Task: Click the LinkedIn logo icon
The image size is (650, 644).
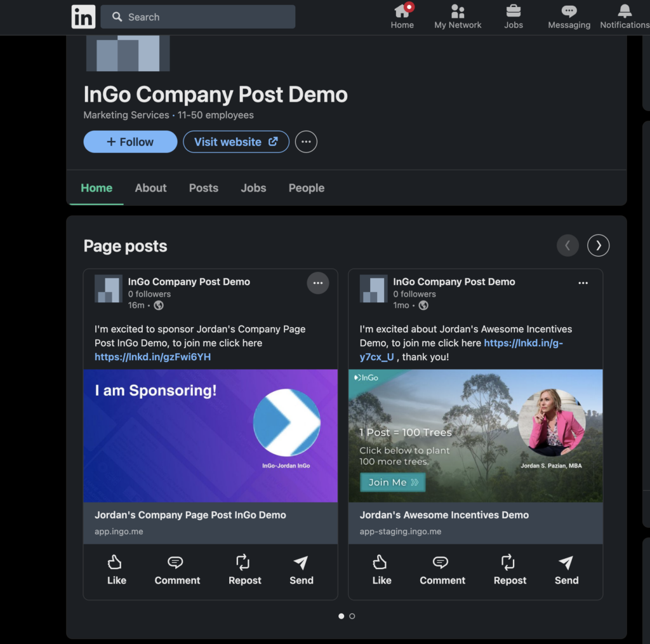Action: point(83,17)
